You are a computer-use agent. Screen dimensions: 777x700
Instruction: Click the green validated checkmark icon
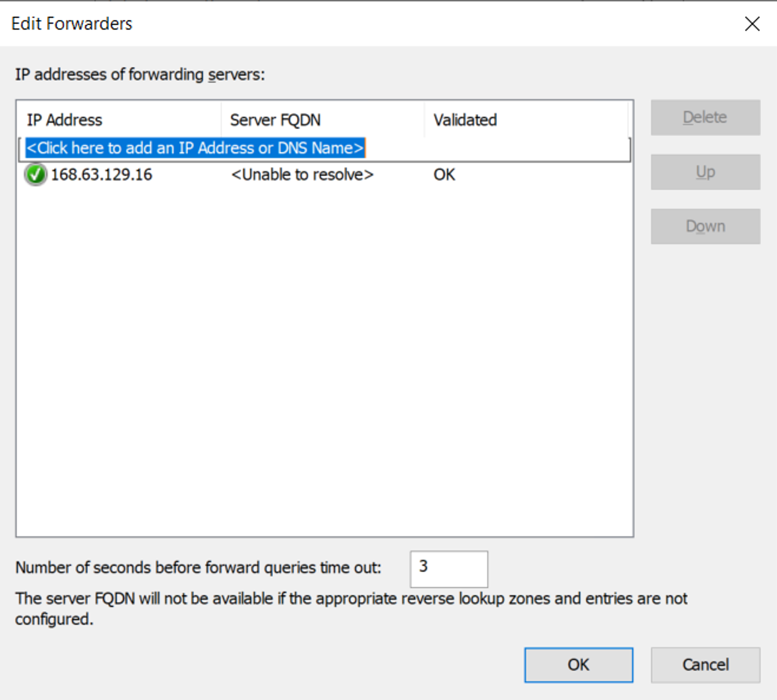point(35,175)
